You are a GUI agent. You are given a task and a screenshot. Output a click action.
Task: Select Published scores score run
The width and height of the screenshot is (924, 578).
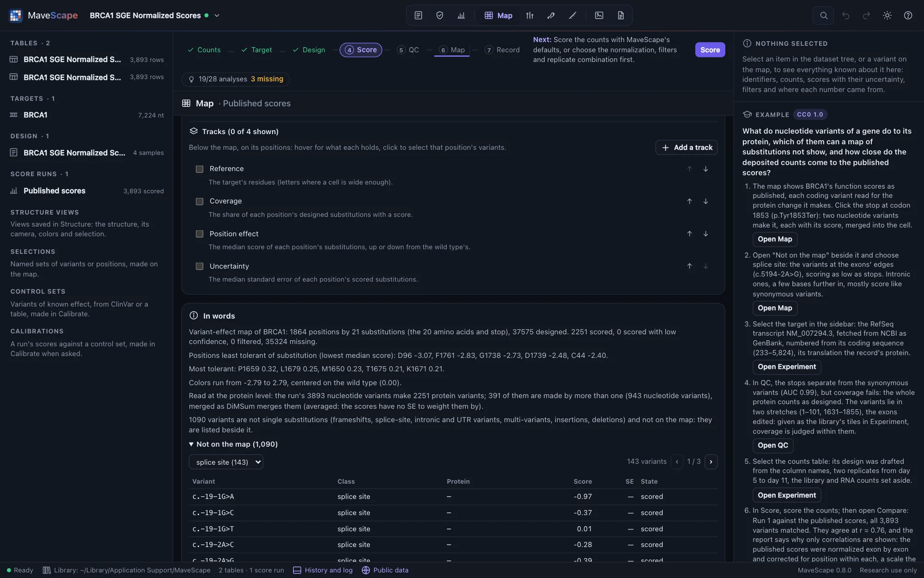click(x=87, y=191)
